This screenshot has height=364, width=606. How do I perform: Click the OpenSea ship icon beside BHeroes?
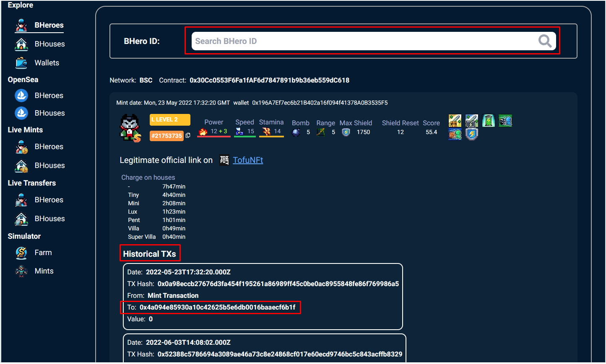pyautogui.click(x=21, y=96)
